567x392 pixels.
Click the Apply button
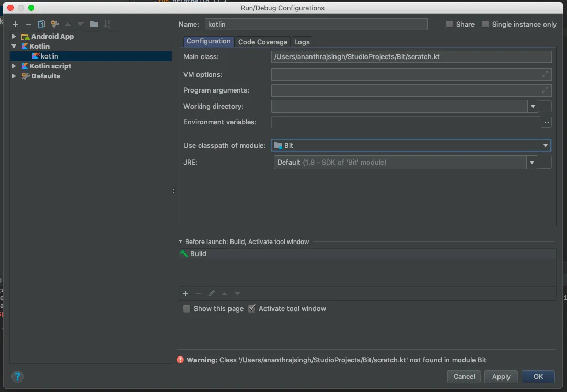point(501,376)
